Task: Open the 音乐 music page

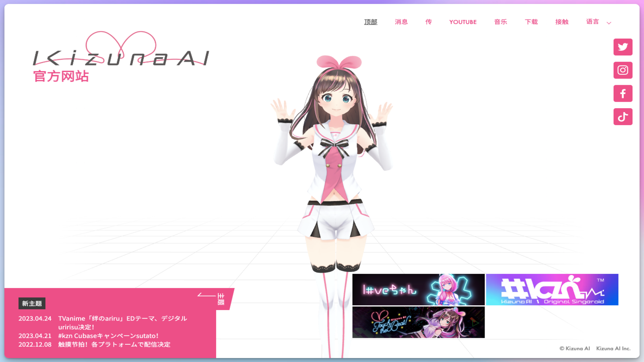Action: [x=500, y=22]
